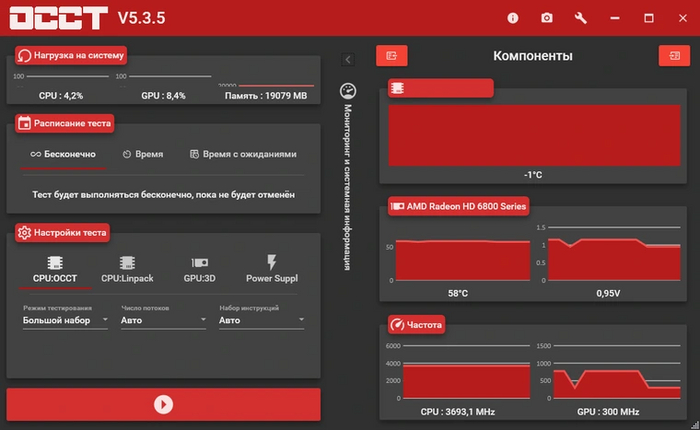Viewport: 700px width, 430px height.
Task: Minimize the OCCT window
Action: (615, 18)
